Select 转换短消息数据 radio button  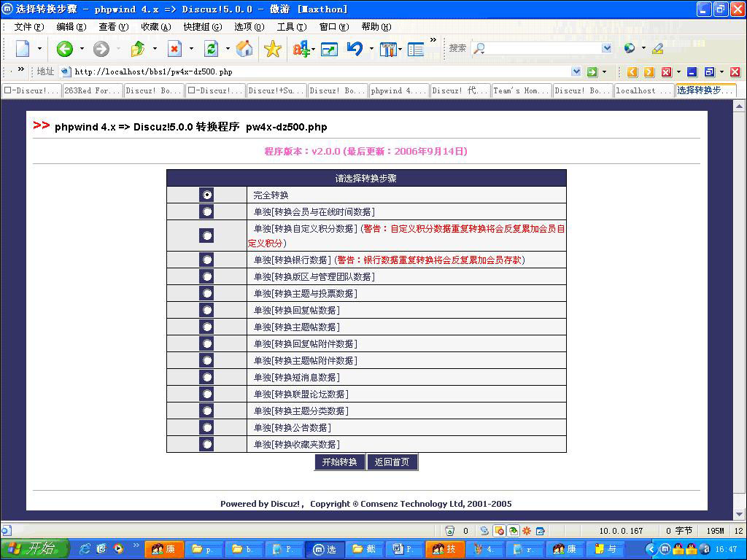coord(206,377)
